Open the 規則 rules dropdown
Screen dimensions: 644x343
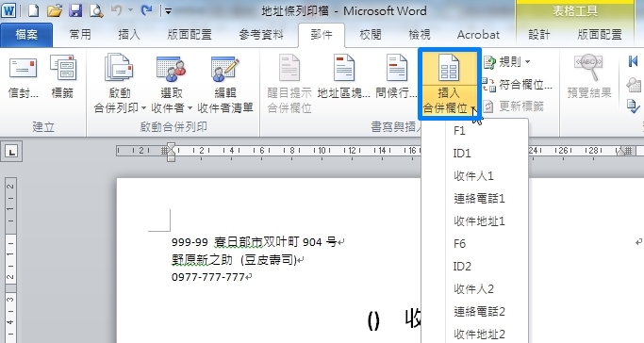(x=507, y=62)
